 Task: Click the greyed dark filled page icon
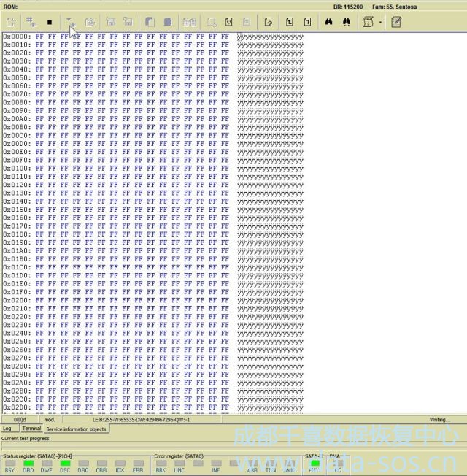[168, 22]
